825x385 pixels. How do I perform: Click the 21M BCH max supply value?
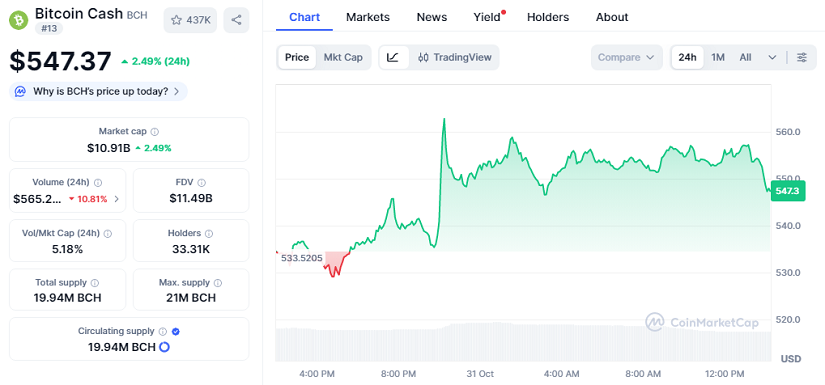click(191, 298)
